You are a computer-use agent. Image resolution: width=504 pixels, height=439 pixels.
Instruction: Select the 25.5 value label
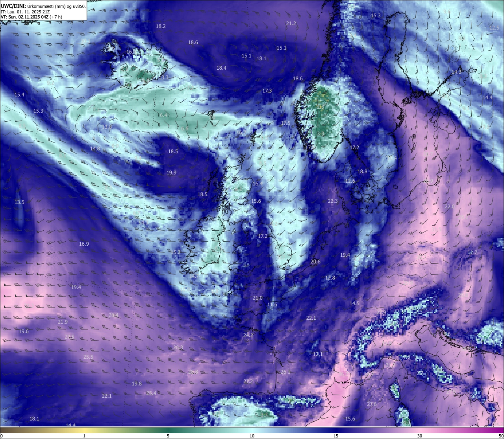tap(88, 357)
